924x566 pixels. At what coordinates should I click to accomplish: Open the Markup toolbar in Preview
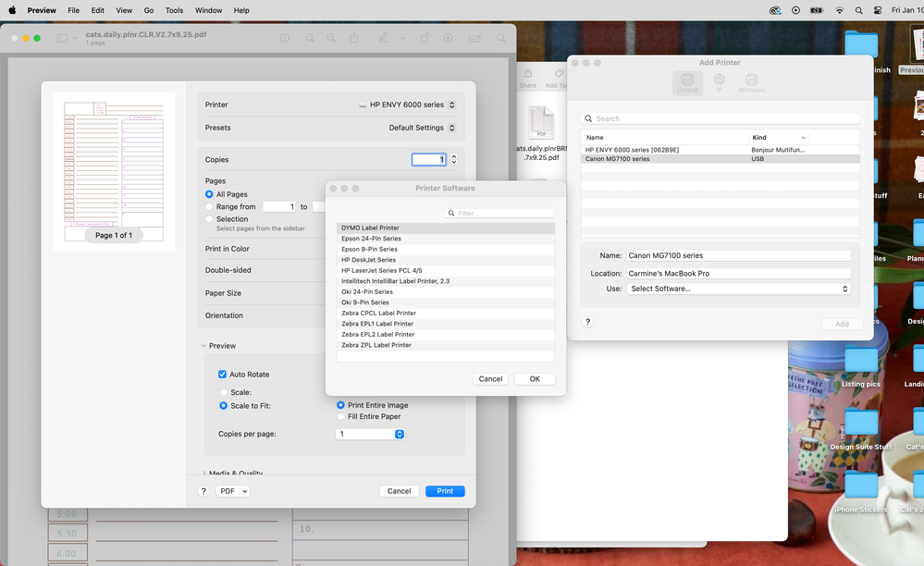pos(383,38)
